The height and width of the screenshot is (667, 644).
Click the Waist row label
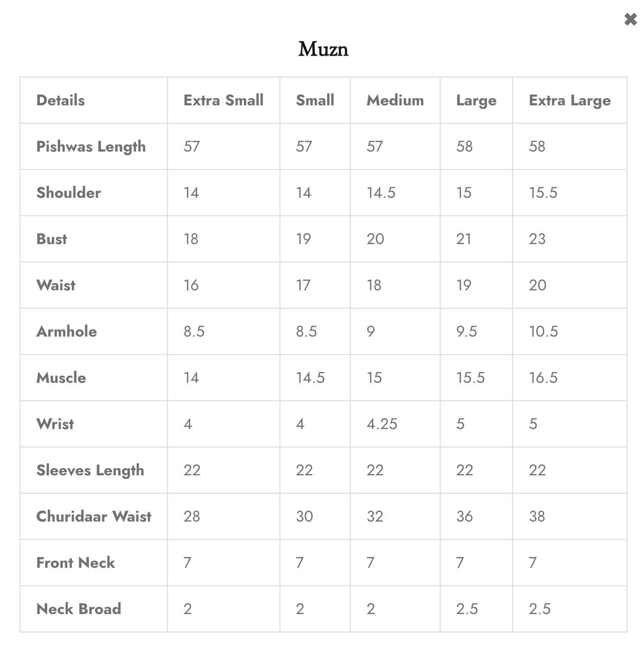pos(56,285)
